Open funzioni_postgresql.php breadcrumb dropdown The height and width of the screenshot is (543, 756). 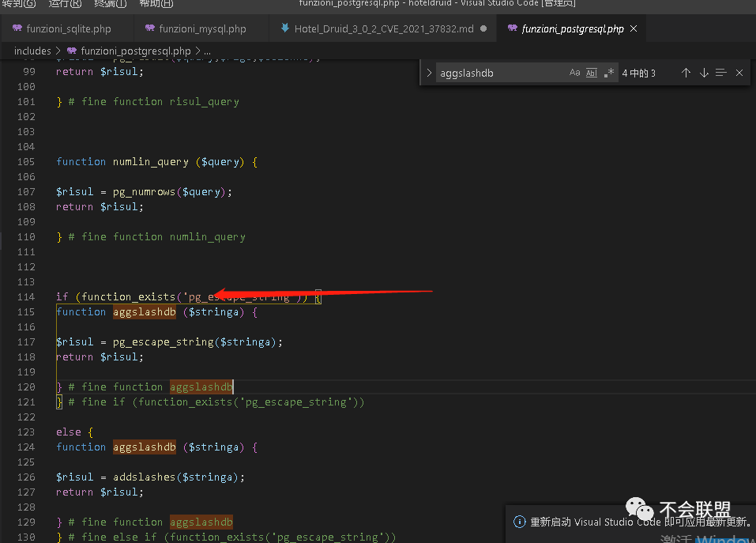(x=135, y=51)
